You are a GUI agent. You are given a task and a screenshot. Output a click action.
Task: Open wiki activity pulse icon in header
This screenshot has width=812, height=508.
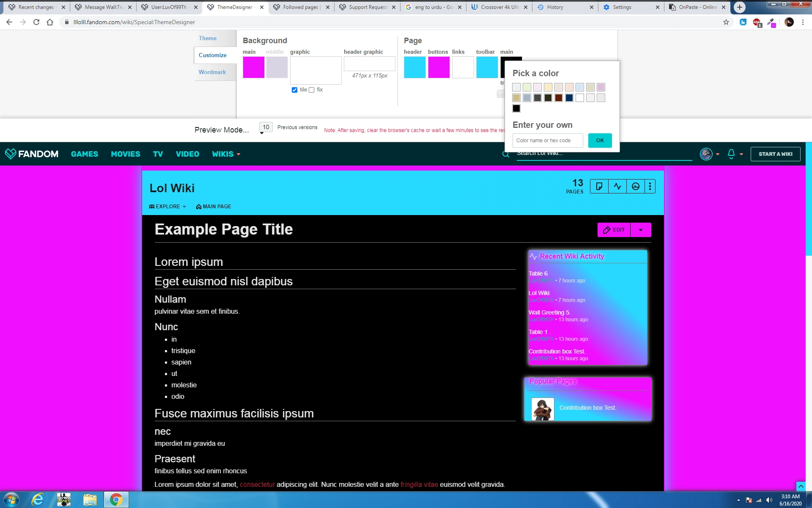point(617,186)
